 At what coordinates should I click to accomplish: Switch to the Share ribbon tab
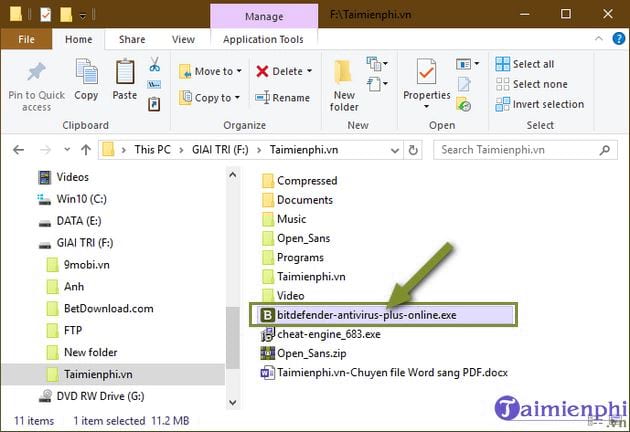[x=131, y=39]
